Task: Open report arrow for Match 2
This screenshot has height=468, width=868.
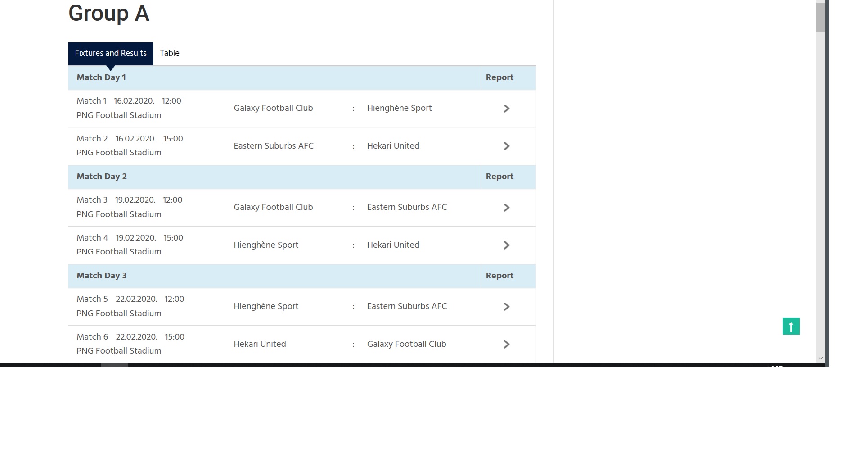Action: [x=506, y=146]
